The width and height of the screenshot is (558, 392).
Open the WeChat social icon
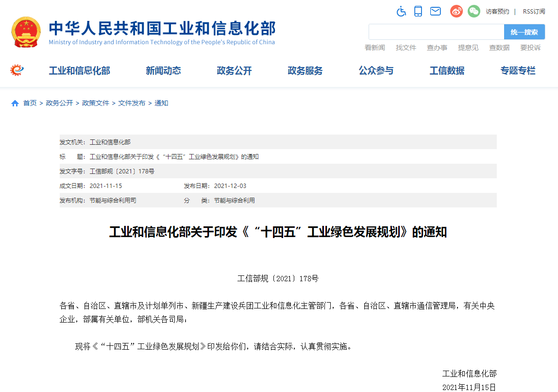[473, 11]
